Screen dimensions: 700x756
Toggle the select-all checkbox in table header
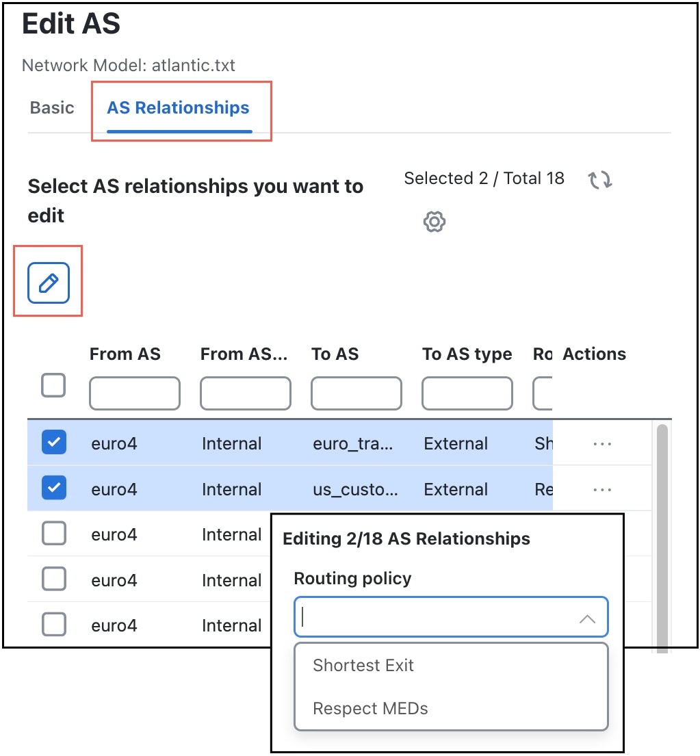[53, 385]
